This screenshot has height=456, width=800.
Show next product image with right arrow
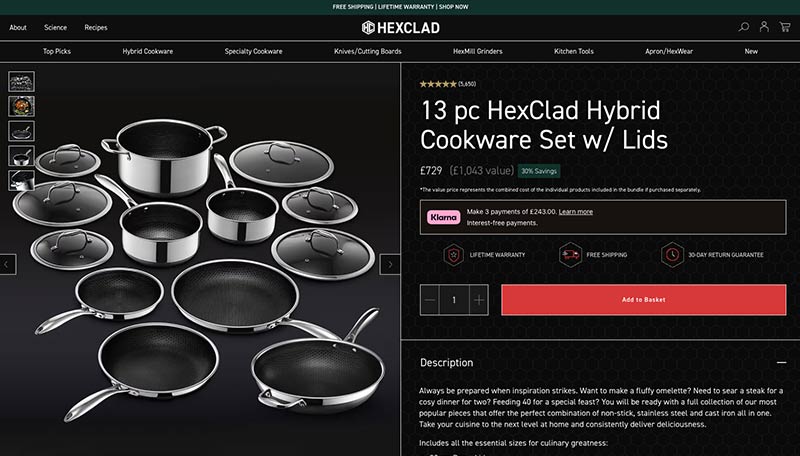[390, 264]
